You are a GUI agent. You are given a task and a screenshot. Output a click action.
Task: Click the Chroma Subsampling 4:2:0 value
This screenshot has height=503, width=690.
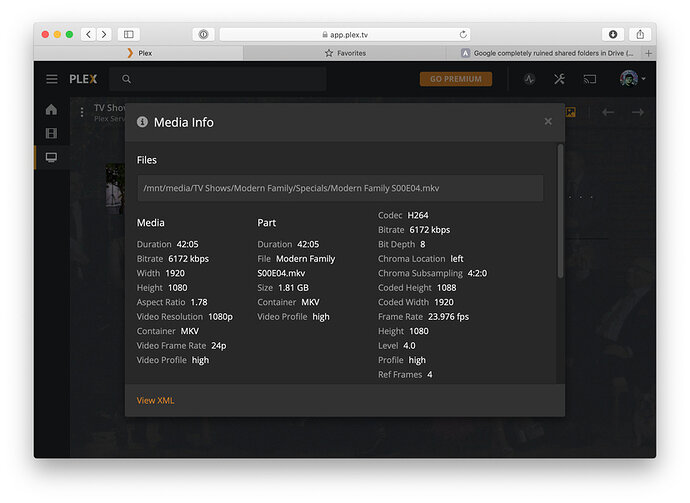(477, 273)
